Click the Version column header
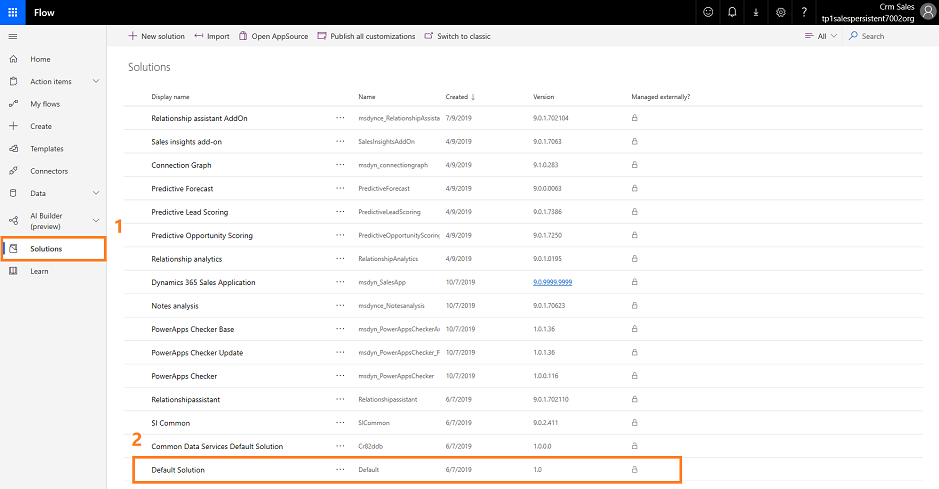Viewport: 939px width, 489px height. click(x=544, y=96)
